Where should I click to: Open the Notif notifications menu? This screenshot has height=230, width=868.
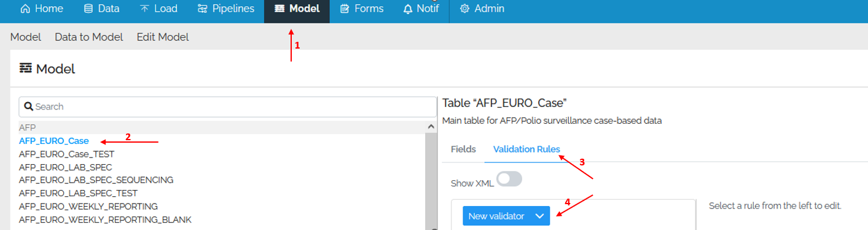point(421,9)
